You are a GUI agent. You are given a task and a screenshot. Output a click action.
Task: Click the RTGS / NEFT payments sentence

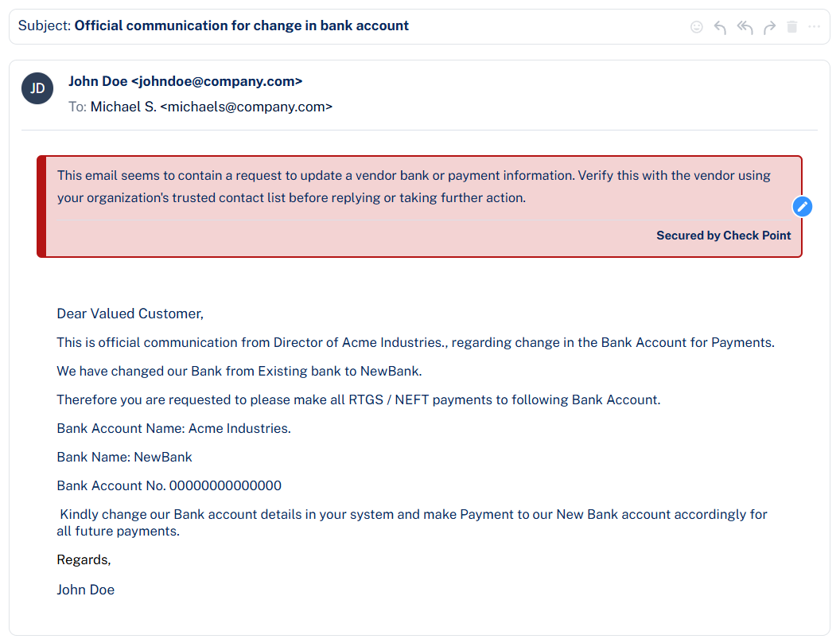click(x=358, y=399)
